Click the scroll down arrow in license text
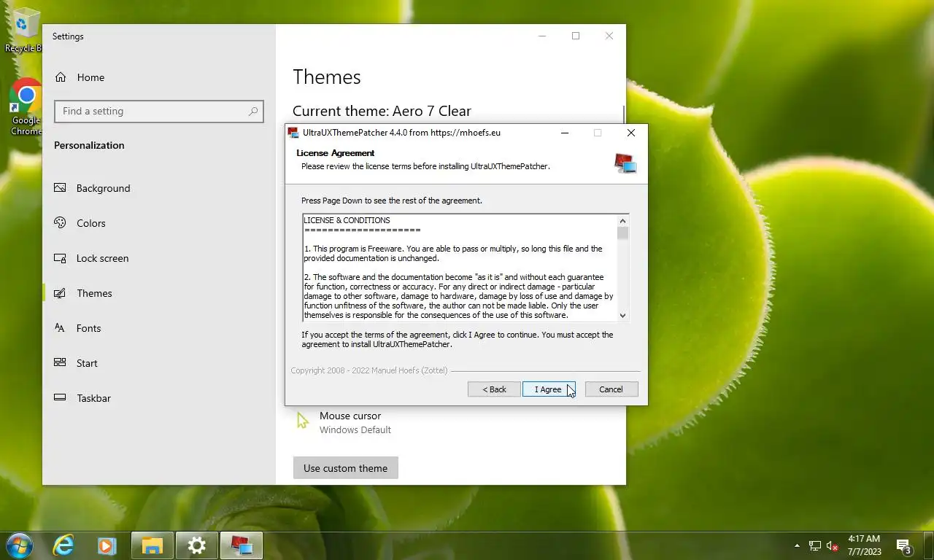The image size is (934, 560). point(622,316)
